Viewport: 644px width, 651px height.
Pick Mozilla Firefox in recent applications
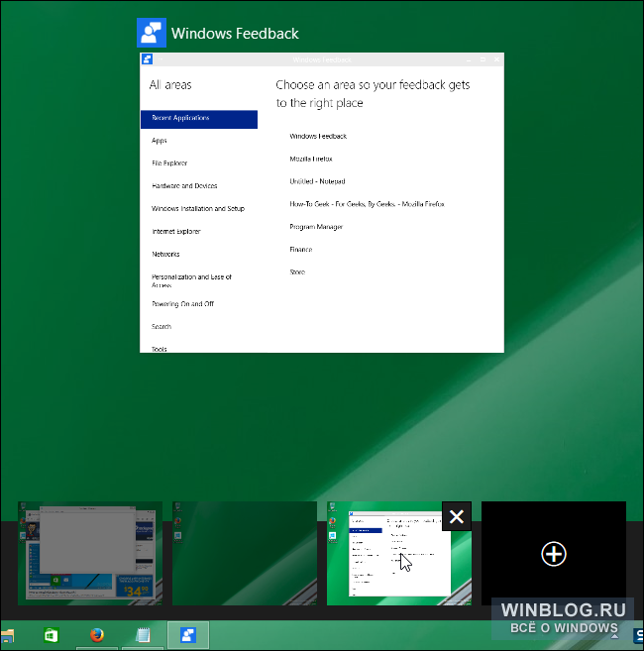(311, 159)
